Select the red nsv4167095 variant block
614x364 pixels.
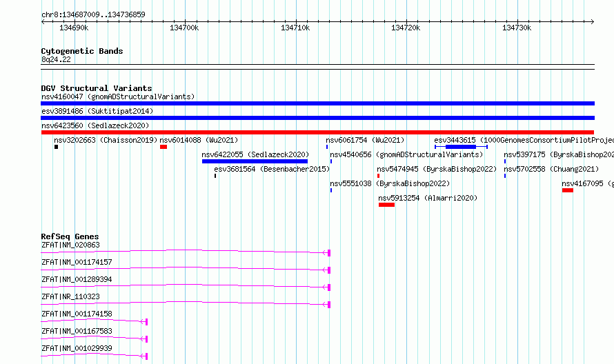pyautogui.click(x=568, y=190)
